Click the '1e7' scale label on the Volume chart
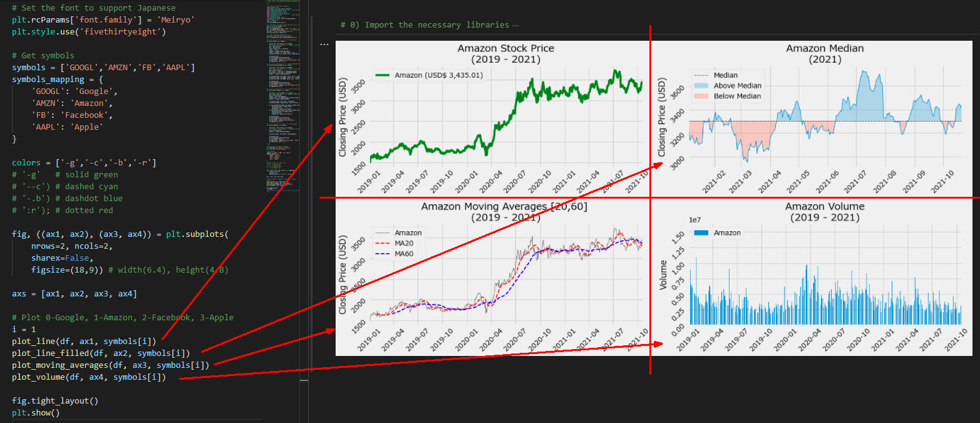Image resolution: width=980 pixels, height=423 pixels. click(x=694, y=220)
